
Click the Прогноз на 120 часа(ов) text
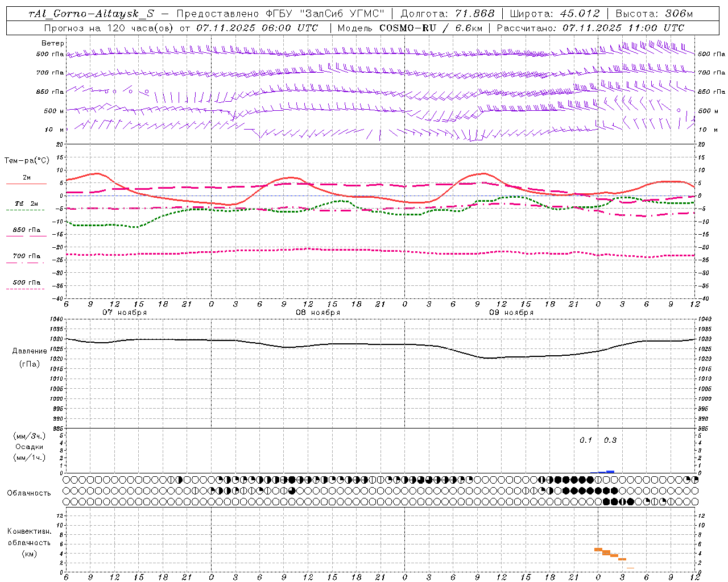[x=109, y=28]
